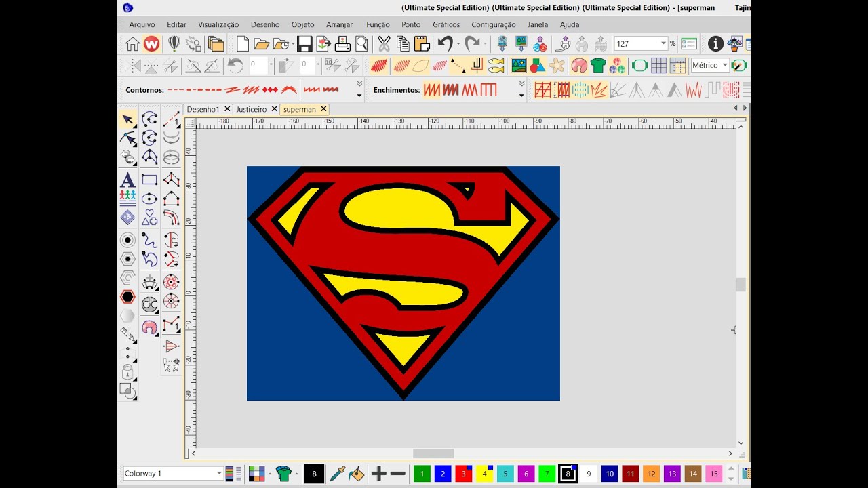Select the rectangle shape tool
868x488 pixels.
(x=149, y=180)
